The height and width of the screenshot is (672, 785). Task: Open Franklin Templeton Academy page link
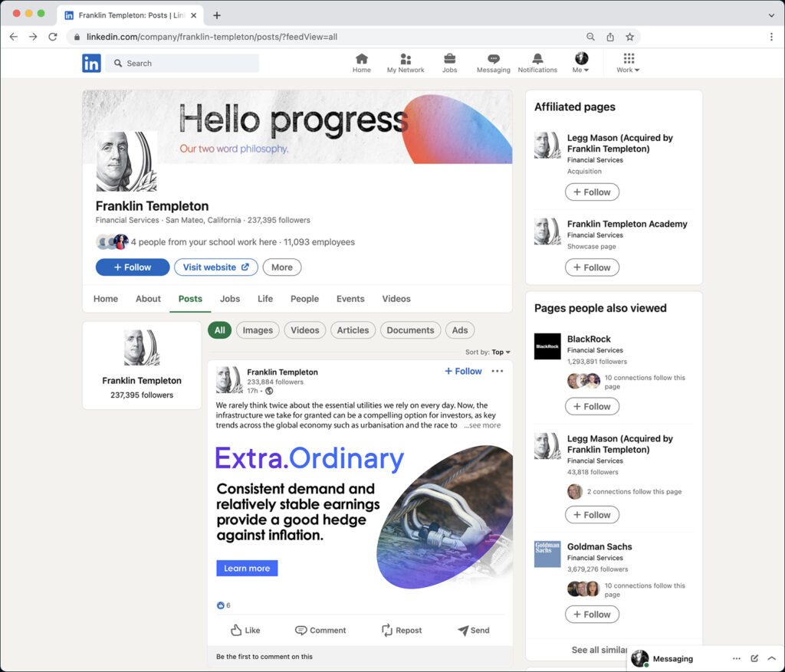(627, 224)
